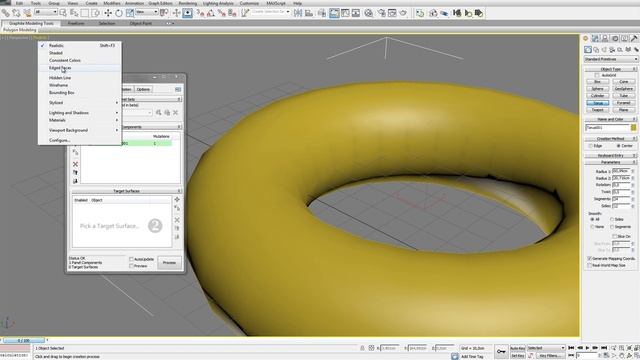Select the Edge creation method radio

tap(591, 146)
